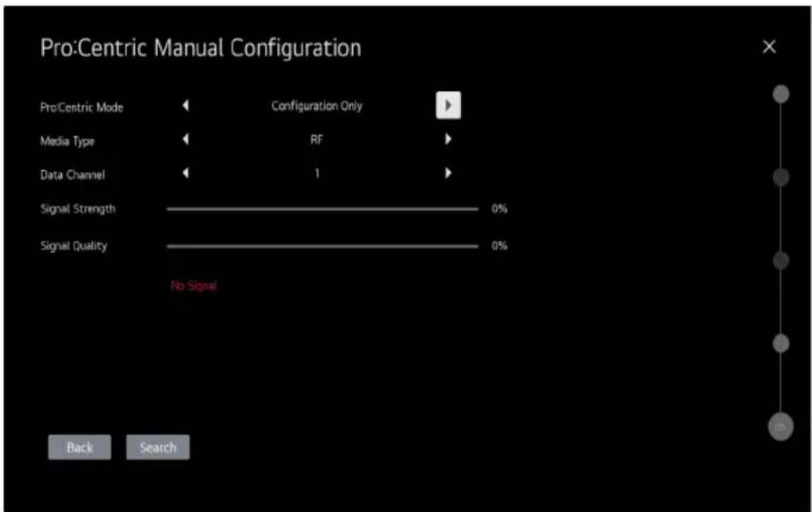Click left arrow for Pro:Centric Mode
Viewport: 812px width, 512px height.
[x=185, y=106]
